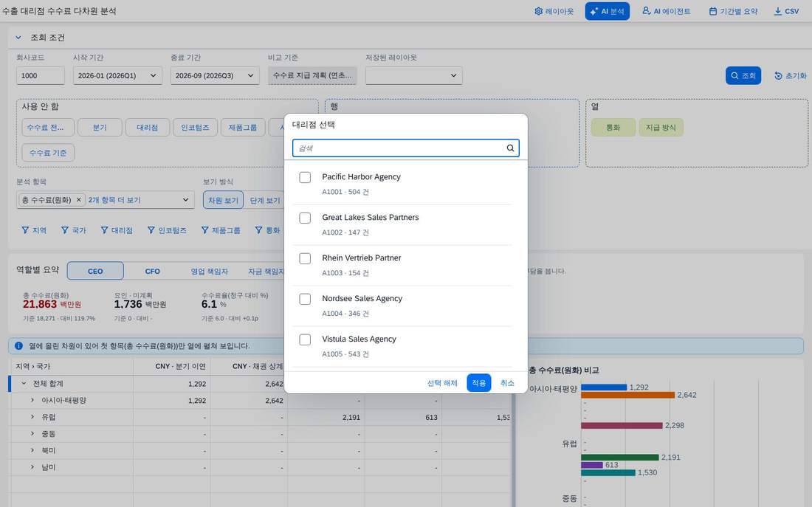This screenshot has width=812, height=507.
Task: Launch AI 분석 from the header
Action: [607, 11]
